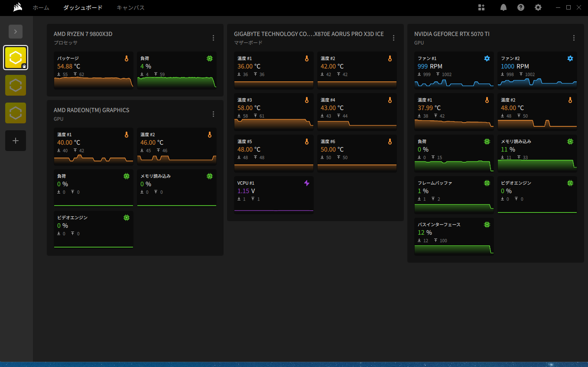
Task: Go to the ホーム tab
Action: (x=41, y=8)
